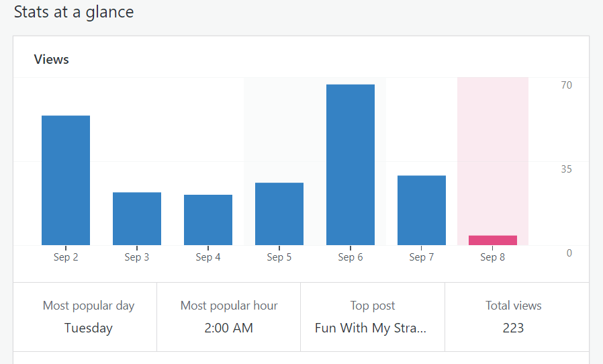Click the Views chart title
Image resolution: width=603 pixels, height=364 pixels.
52,59
